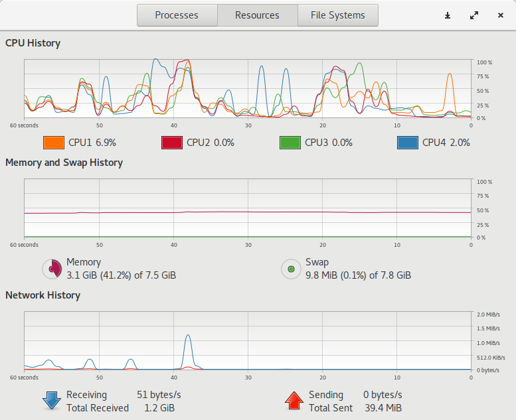Click the red Sending arrow icon

[294, 401]
